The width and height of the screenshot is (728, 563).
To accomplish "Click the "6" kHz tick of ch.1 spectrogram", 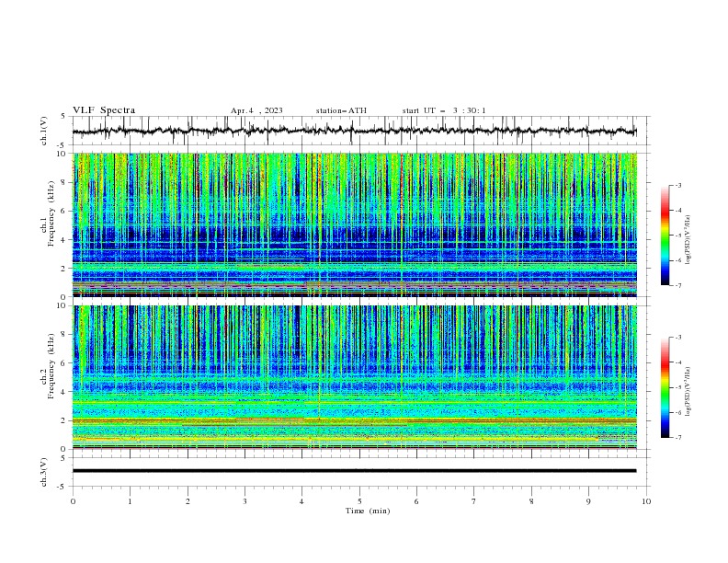I will (x=65, y=211).
